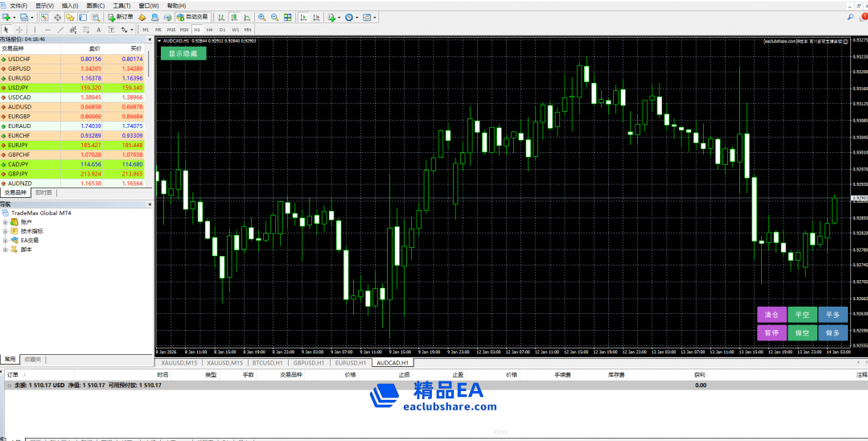Toggle the Market Watch window icon
868x441 pixels.
click(44, 17)
